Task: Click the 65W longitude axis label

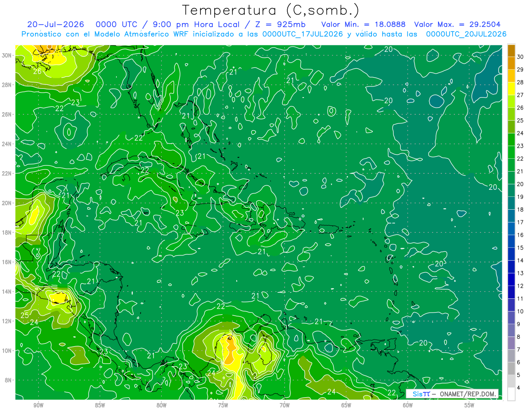Action: 346,405
